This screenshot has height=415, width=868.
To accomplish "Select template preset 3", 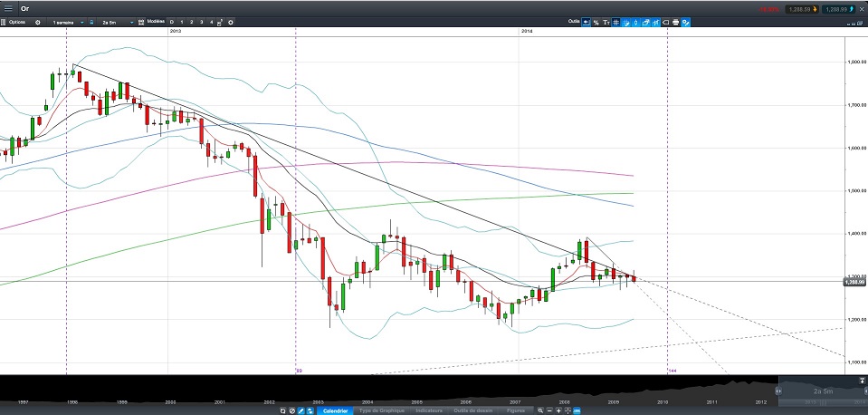I will (x=201, y=21).
